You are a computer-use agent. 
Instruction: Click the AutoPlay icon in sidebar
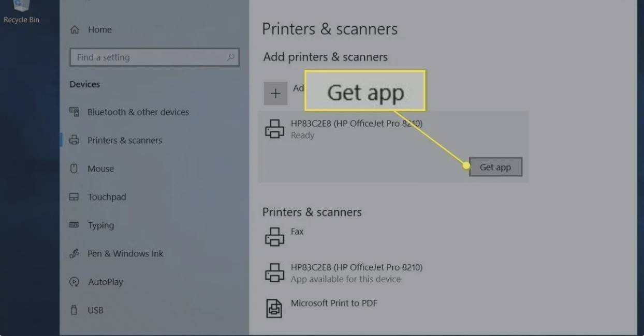75,282
